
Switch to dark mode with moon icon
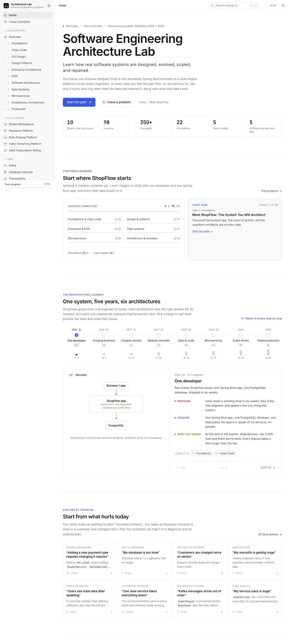(283, 5)
